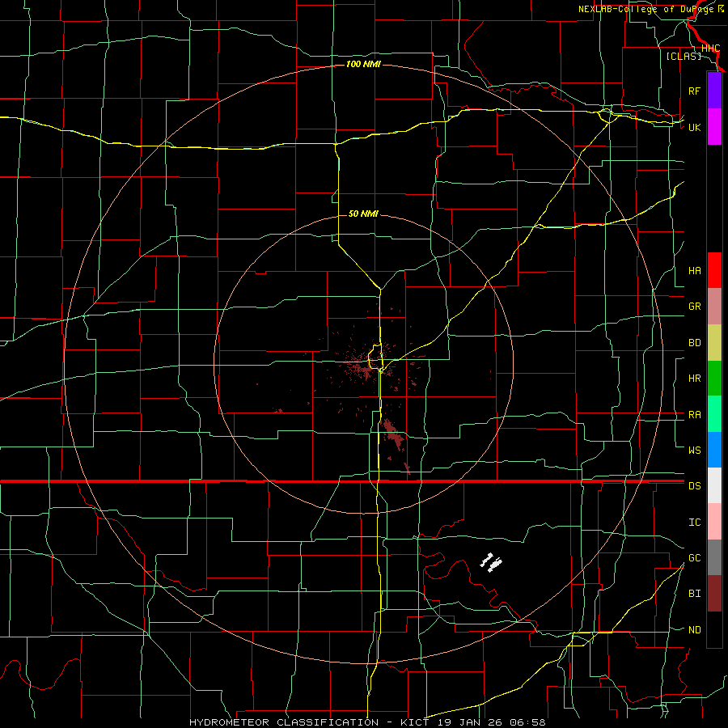Click the Hydrometeor Classification title text
This screenshot has width=728, height=728.
284,722
